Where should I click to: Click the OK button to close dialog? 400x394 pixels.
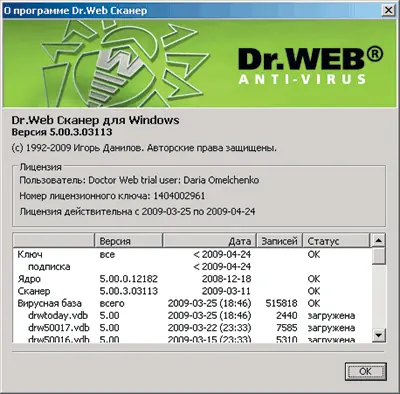366,371
